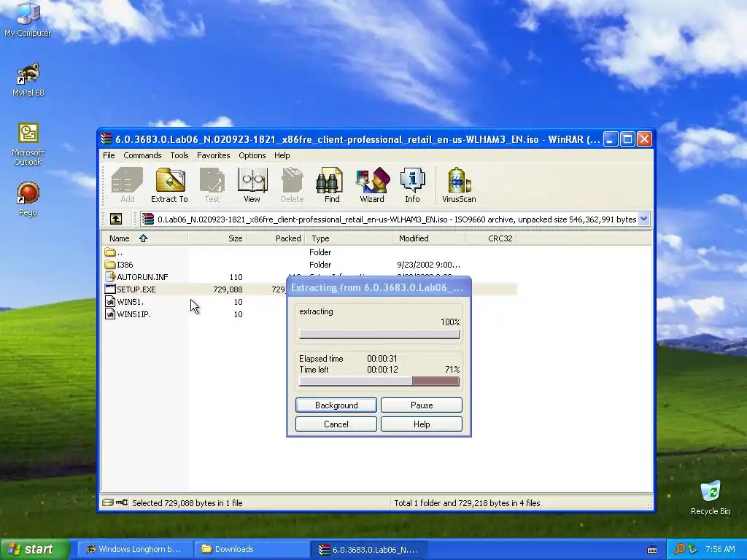Expand the archive path dropdown
747x560 pixels.
pos(643,219)
